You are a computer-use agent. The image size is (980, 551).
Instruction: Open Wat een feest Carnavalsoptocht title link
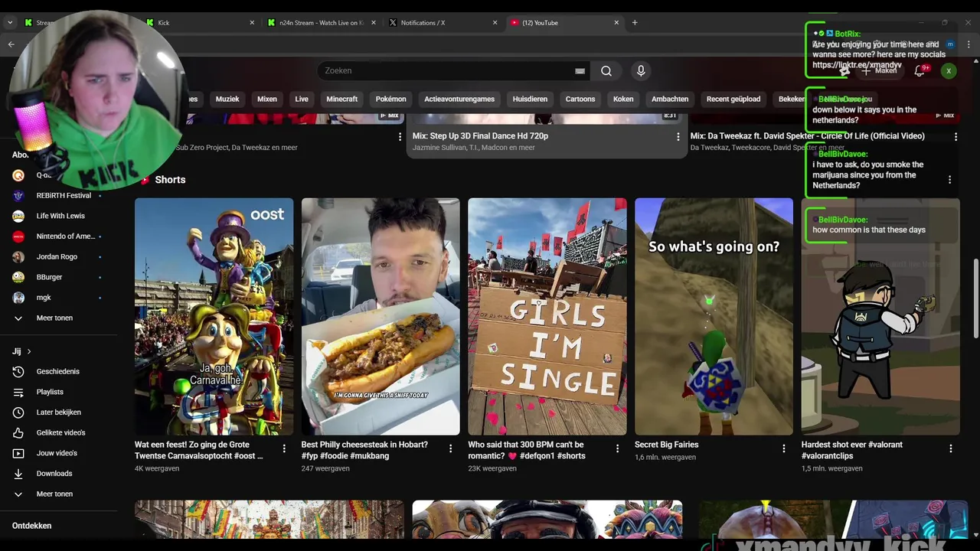(199, 450)
